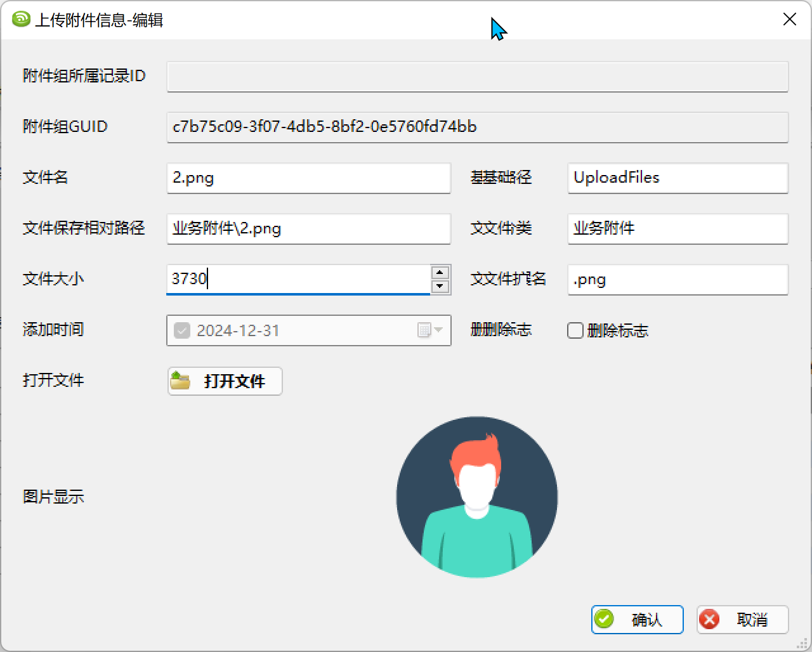Click the 图片显示 label
Screen dimensions: 812x652
53,497
